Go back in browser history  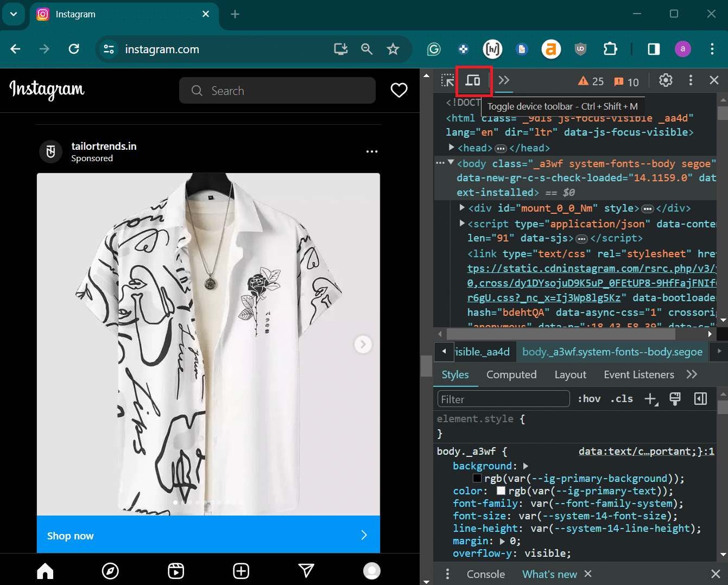coord(15,49)
